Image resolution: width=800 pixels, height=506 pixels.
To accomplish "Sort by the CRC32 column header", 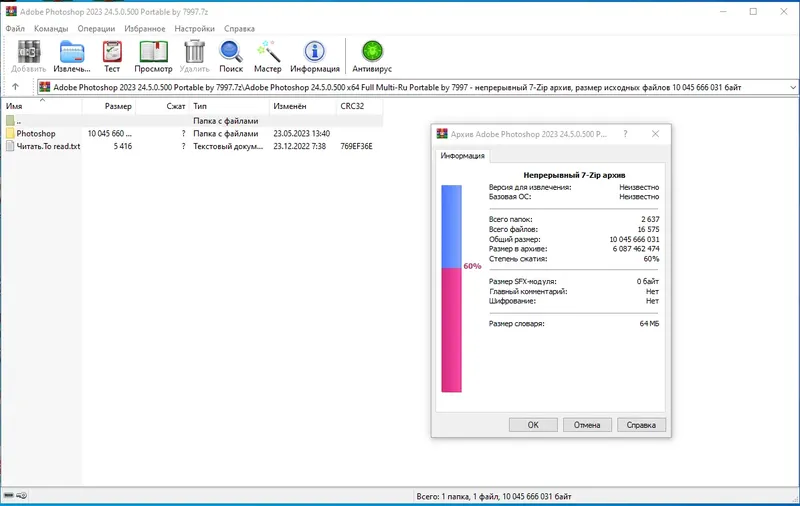I will pos(359,106).
